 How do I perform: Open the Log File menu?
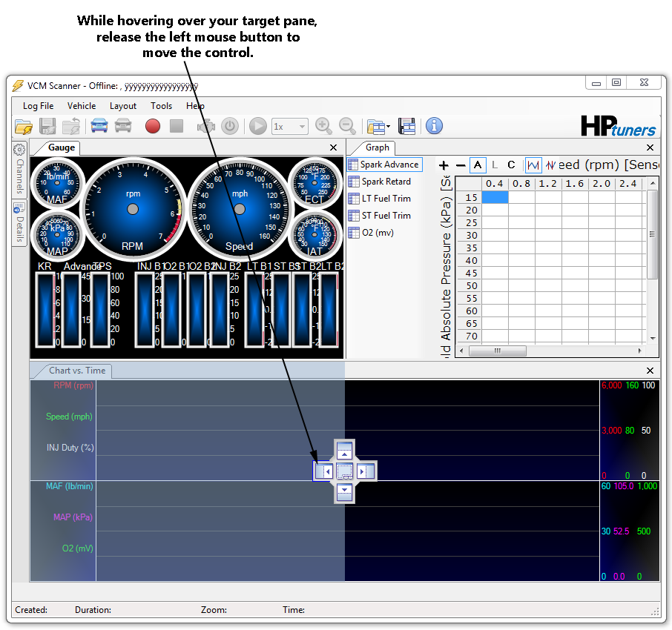coord(38,106)
